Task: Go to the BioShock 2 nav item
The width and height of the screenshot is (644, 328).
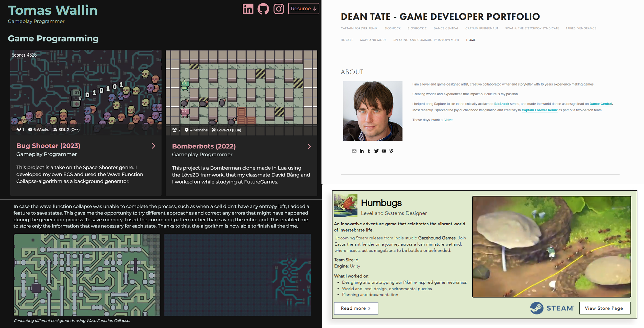Action: (x=417, y=28)
